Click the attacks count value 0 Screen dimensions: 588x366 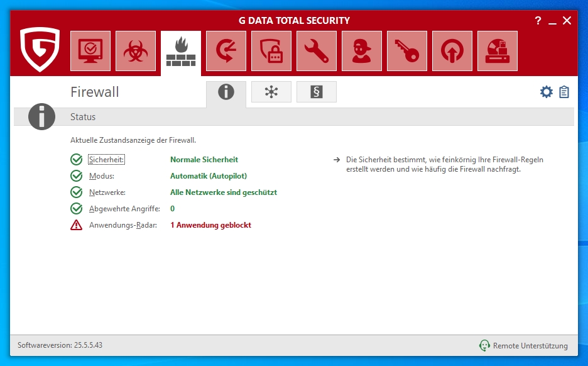pyautogui.click(x=173, y=209)
